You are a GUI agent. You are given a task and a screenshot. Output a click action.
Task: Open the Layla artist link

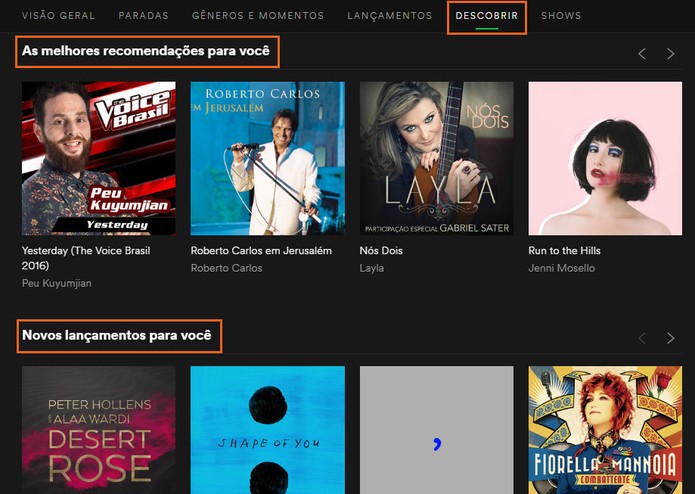pyautogui.click(x=372, y=268)
